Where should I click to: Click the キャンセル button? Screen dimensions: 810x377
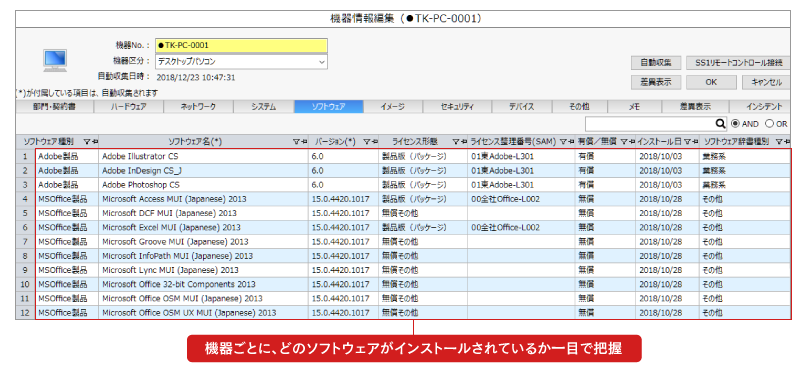tap(766, 82)
